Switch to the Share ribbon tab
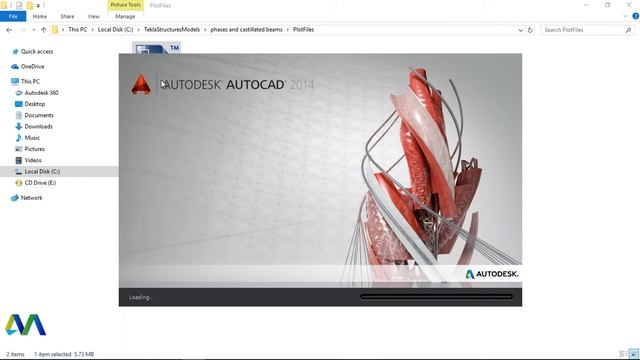 coord(67,16)
